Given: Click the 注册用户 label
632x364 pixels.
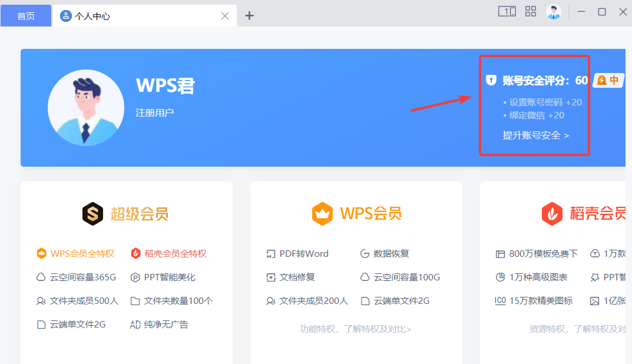Looking at the screenshot, I should tap(155, 112).
